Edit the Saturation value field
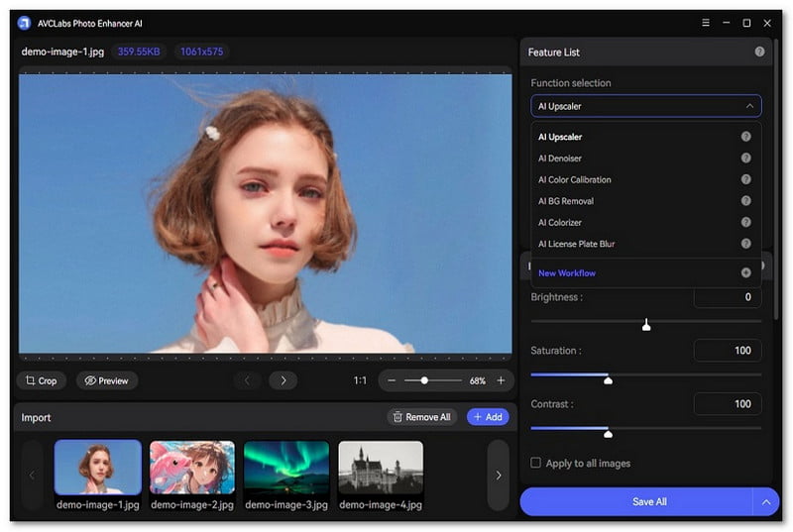This screenshot has width=793, height=532. [728, 350]
